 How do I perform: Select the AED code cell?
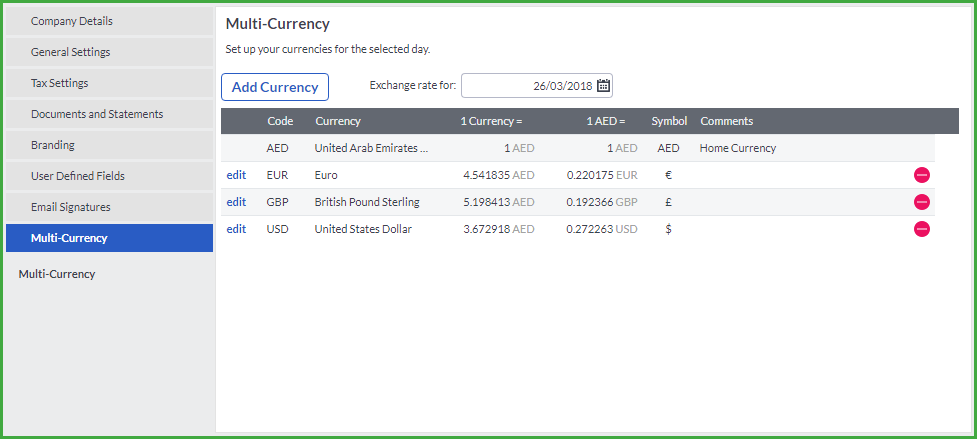tap(278, 148)
